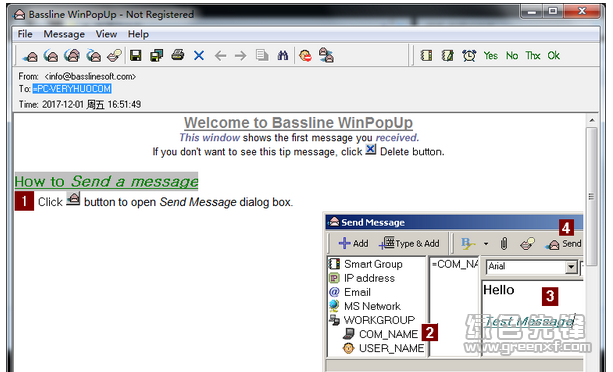Click the notebook with pencil icon
Viewport: 613px width, 372px height.
click(447, 55)
